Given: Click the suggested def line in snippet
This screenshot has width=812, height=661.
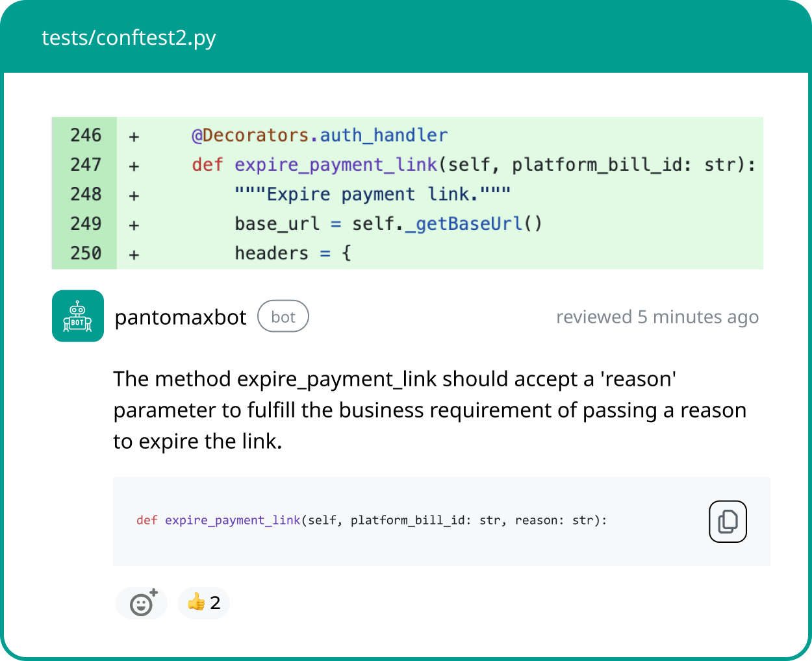Looking at the screenshot, I should tap(372, 520).
